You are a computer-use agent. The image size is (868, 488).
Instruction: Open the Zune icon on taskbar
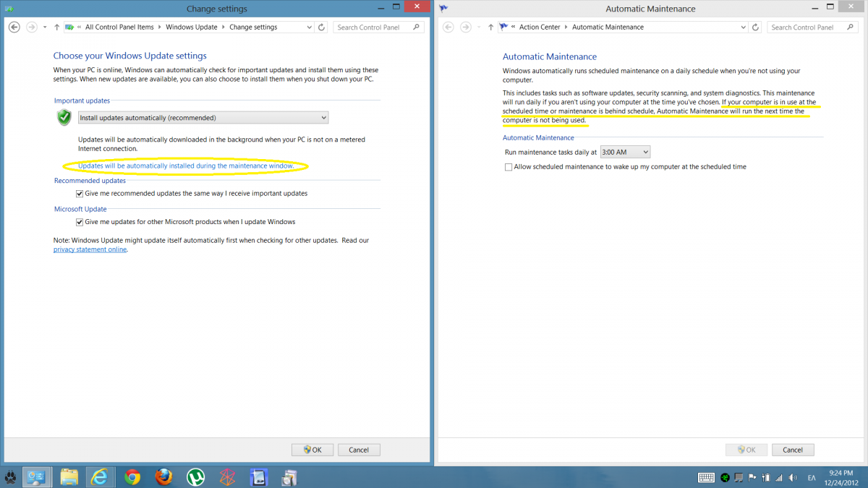coord(228,477)
